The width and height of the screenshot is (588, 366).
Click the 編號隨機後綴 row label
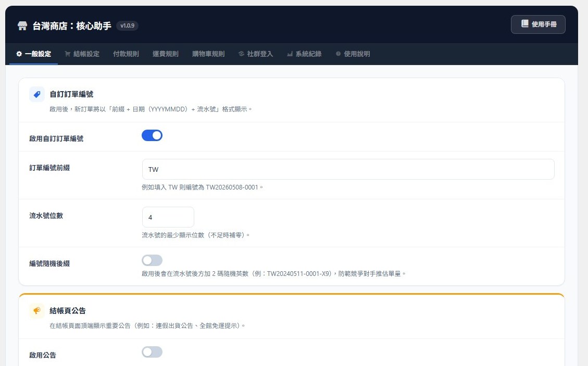49,263
